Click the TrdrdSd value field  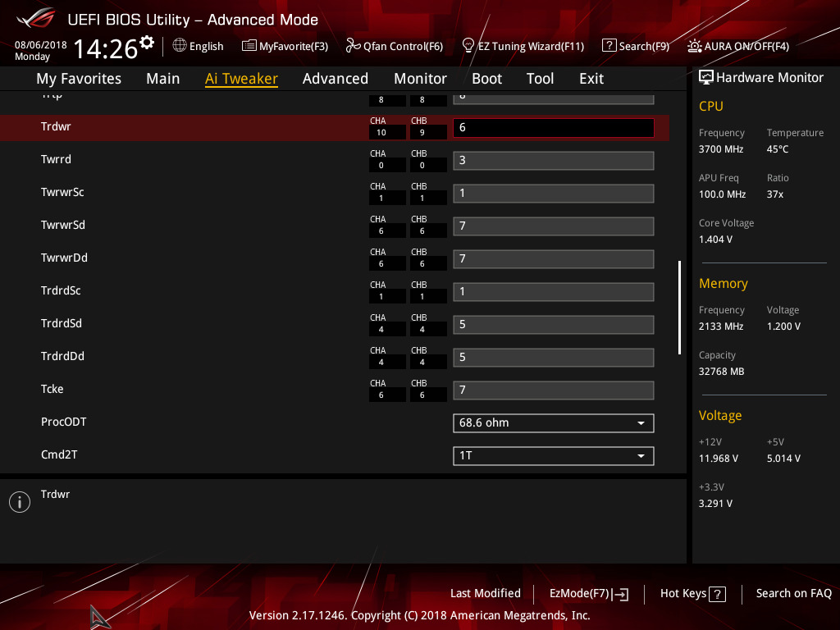click(554, 325)
